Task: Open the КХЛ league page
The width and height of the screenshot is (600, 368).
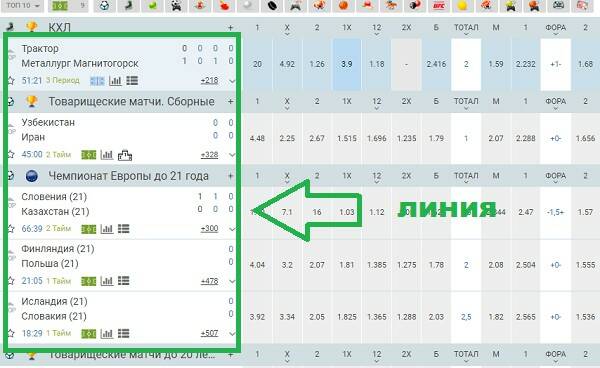Action: [59, 28]
